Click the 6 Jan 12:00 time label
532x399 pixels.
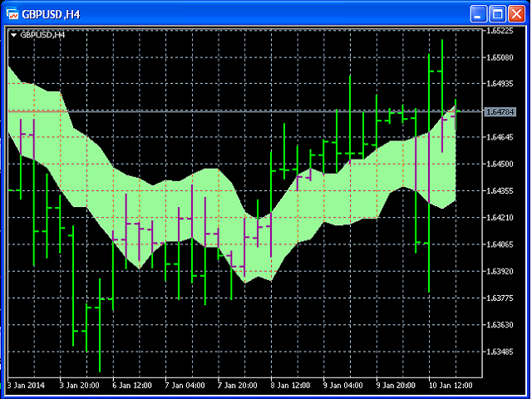point(133,386)
